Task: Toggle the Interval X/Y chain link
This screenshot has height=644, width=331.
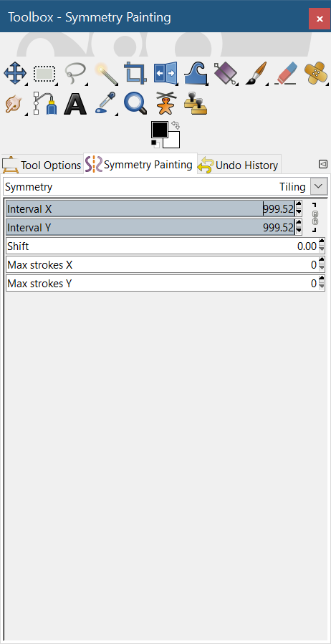Action: (315, 218)
